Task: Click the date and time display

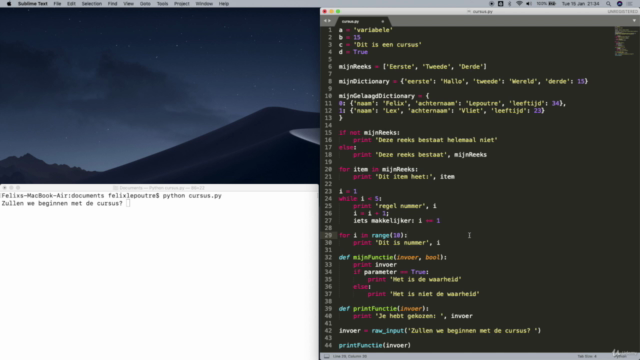Action: click(580, 4)
